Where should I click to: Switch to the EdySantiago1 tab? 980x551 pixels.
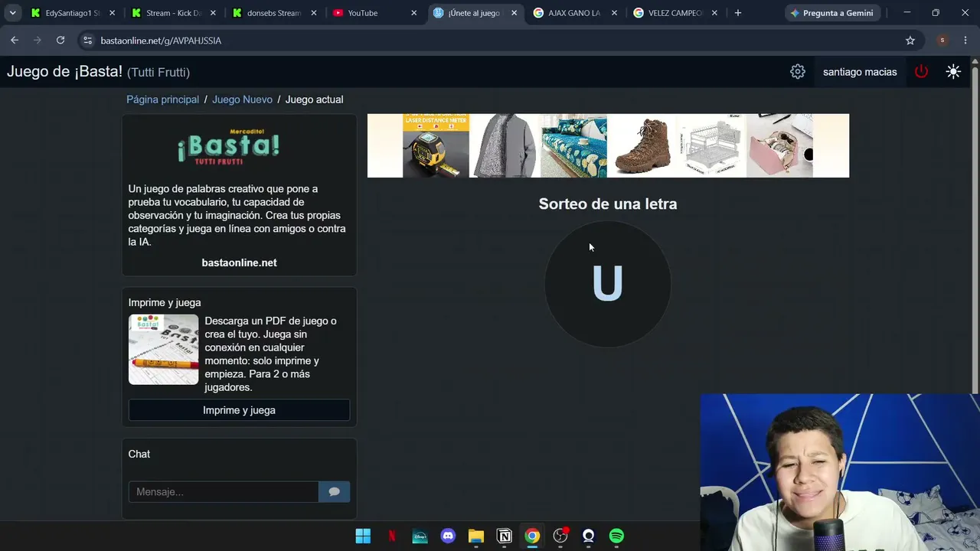(73, 13)
